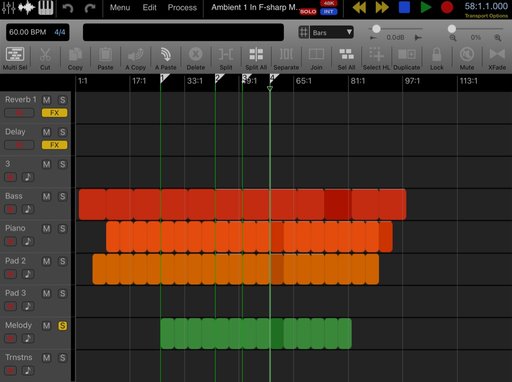Mute the Trnstns track

point(46,358)
